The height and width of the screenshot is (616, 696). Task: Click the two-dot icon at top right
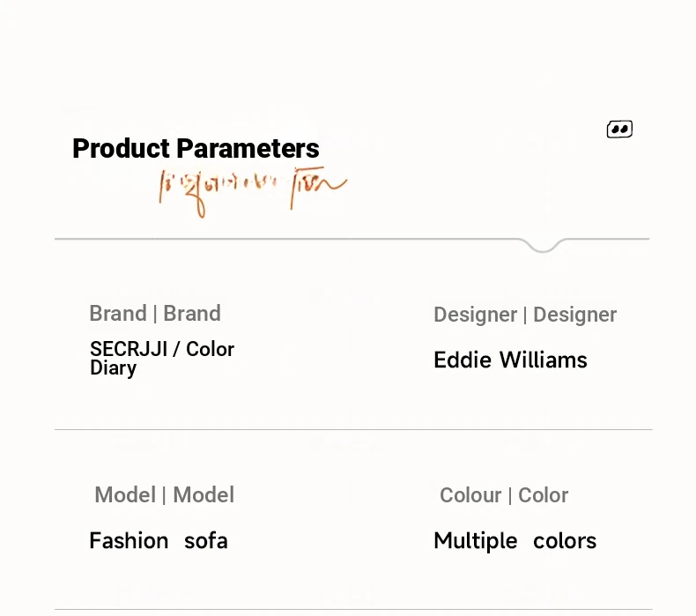[x=619, y=130]
